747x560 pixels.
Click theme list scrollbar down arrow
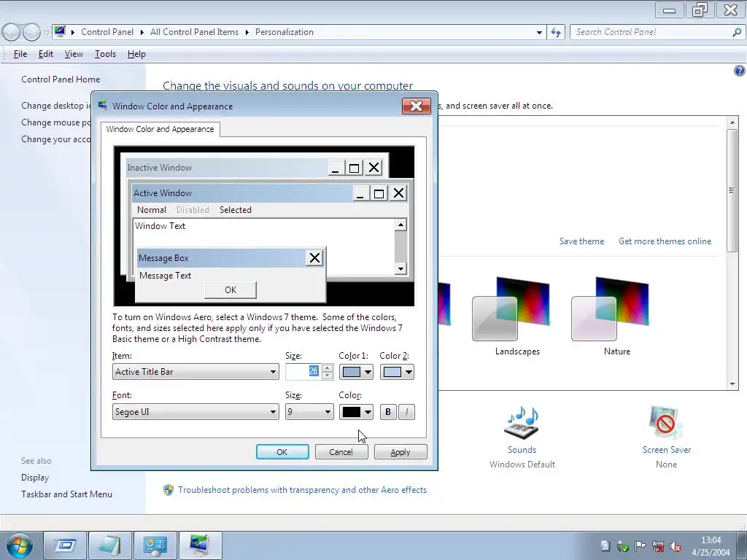[732, 384]
